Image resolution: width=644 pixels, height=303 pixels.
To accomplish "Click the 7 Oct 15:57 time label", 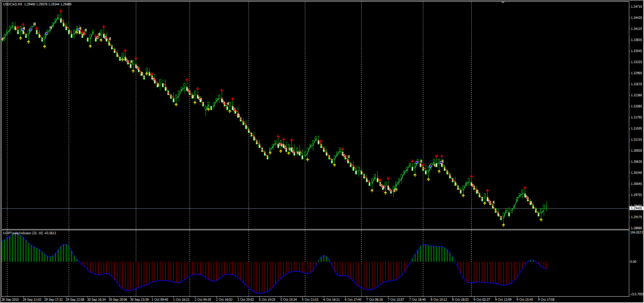I will click(396, 300).
